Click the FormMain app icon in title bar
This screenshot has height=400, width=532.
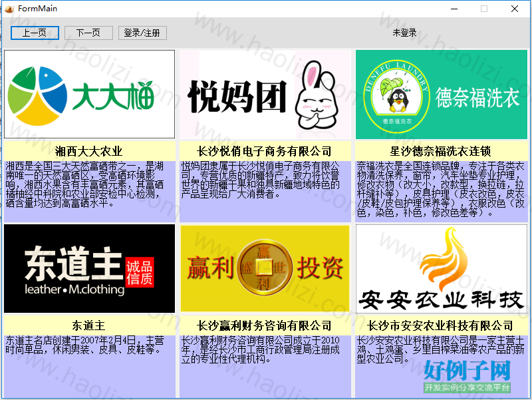[x=9, y=9]
